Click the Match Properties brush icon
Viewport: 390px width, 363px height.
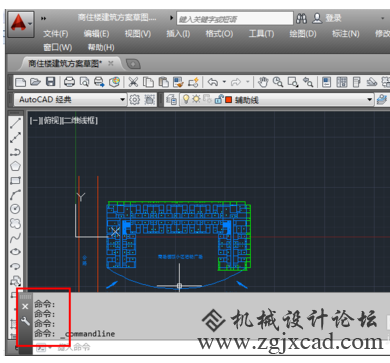click(178, 82)
